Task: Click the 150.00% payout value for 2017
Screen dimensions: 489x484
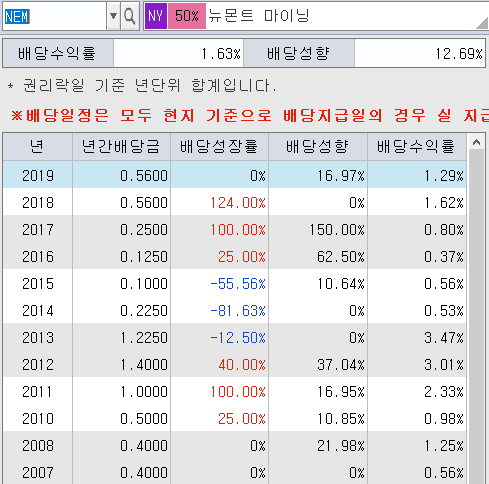Action: [x=337, y=230]
